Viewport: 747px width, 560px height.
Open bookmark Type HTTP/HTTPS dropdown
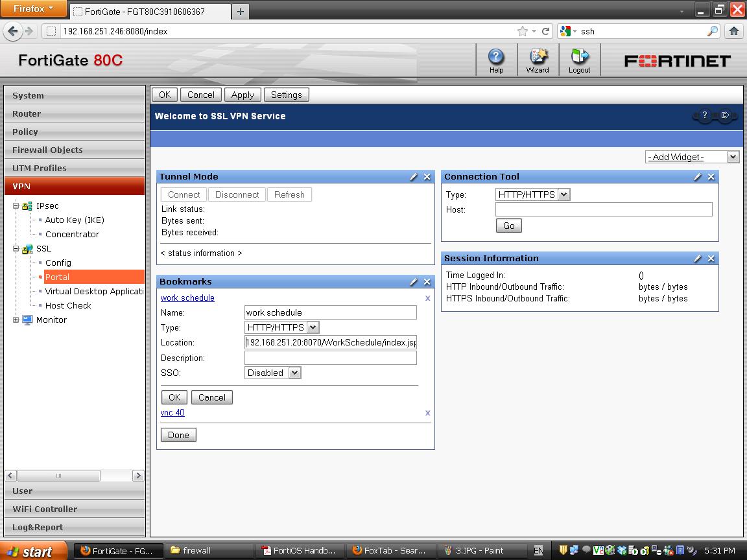tap(281, 327)
